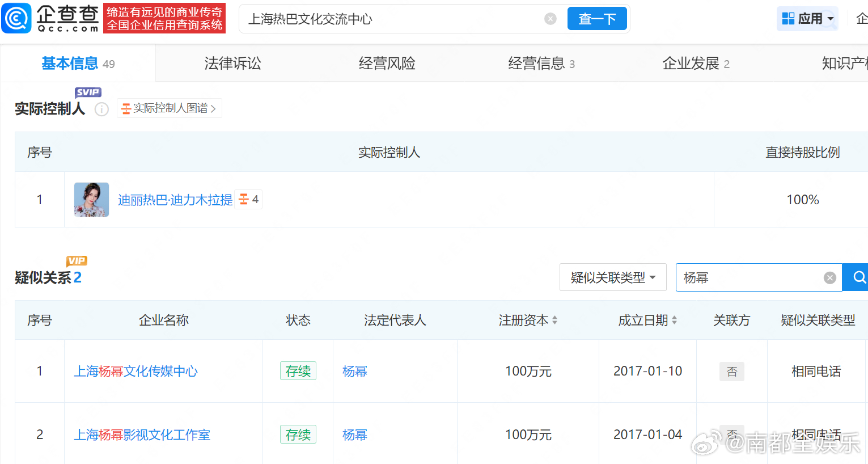The width and height of the screenshot is (868, 464).
Task: Click the 直接持股比例 column header
Action: (803, 153)
